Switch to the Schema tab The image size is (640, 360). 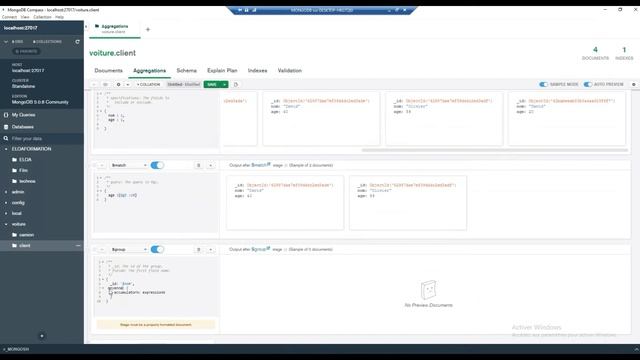point(187,71)
